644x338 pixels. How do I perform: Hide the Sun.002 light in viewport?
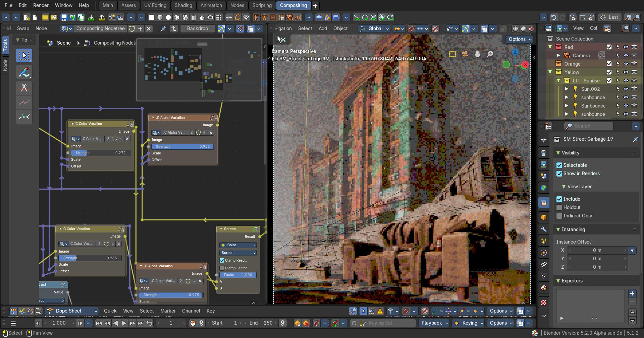coord(626,89)
